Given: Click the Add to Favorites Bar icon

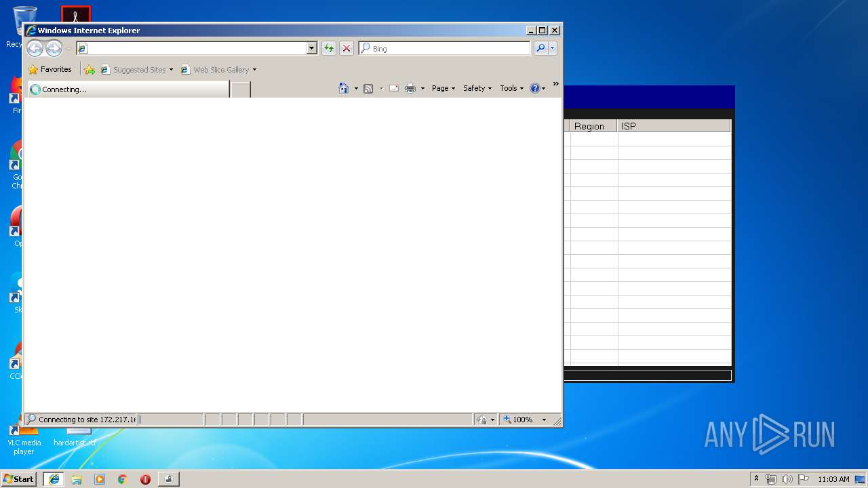Looking at the screenshot, I should click(x=90, y=69).
